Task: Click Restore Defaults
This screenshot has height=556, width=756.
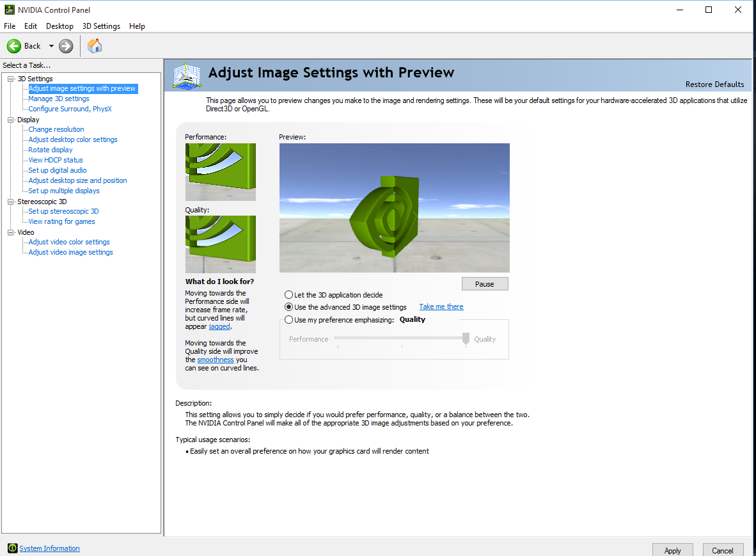Action: (x=714, y=84)
